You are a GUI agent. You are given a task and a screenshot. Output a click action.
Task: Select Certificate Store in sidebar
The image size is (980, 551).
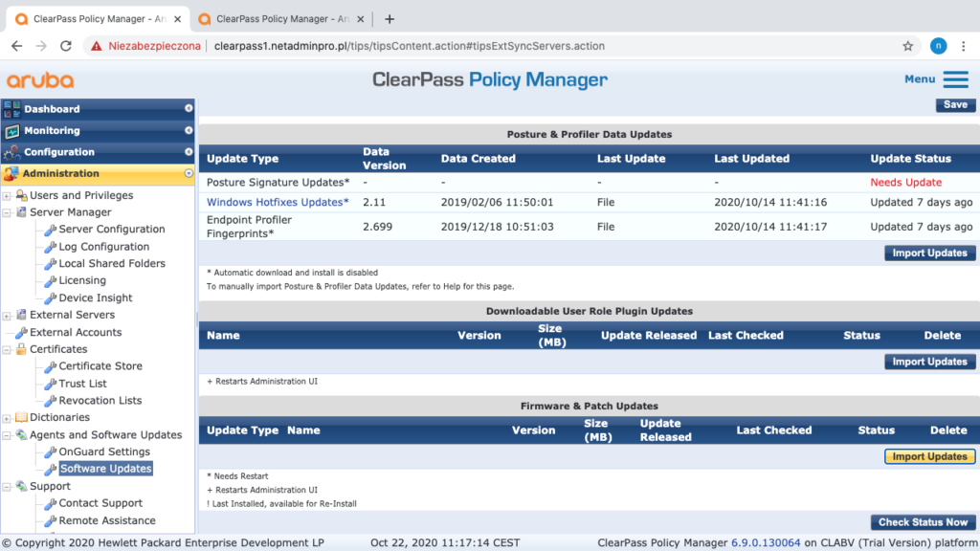100,366
